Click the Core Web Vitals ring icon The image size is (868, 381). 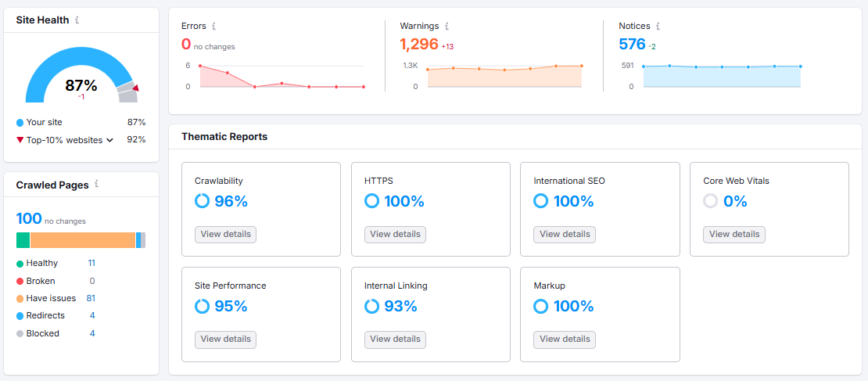click(x=710, y=201)
